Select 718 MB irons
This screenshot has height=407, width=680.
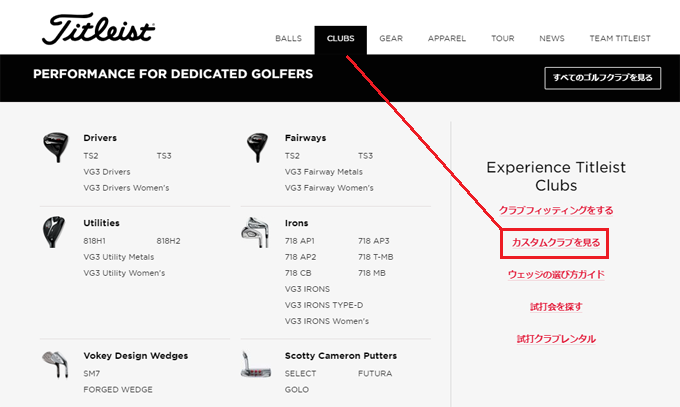pos(372,273)
